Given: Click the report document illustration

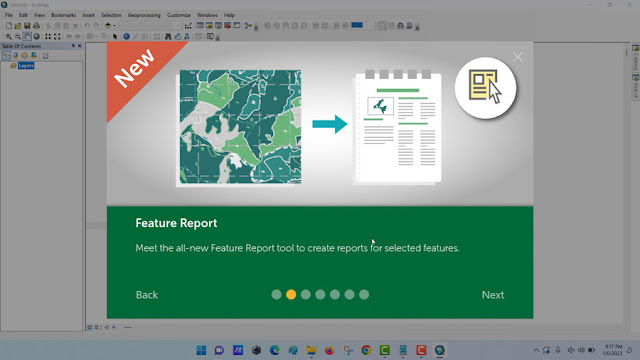Looking at the screenshot, I should [x=398, y=127].
